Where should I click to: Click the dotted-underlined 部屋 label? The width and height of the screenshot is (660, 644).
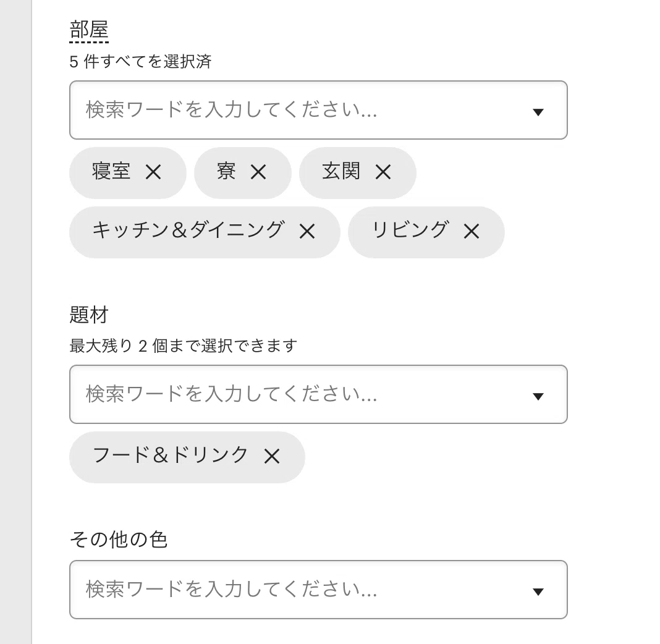[89, 30]
